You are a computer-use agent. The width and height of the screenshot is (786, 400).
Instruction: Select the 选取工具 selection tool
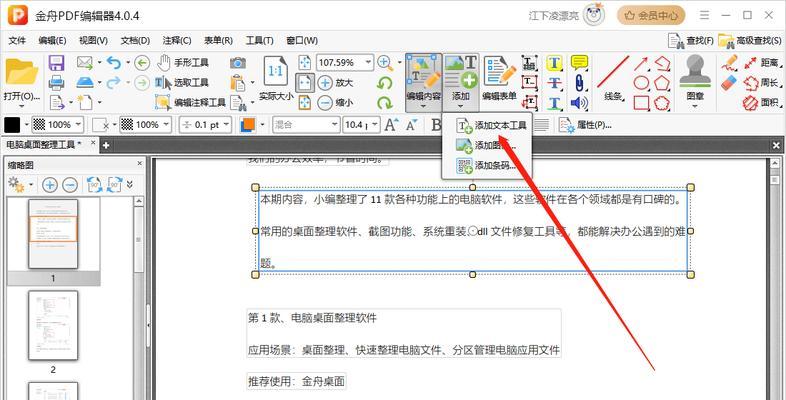tap(181, 83)
